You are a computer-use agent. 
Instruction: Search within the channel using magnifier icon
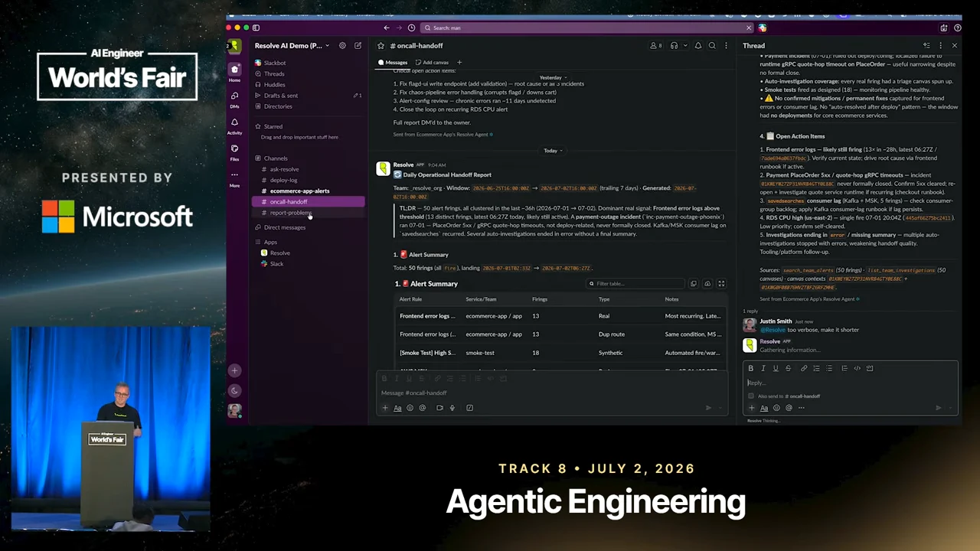[712, 46]
